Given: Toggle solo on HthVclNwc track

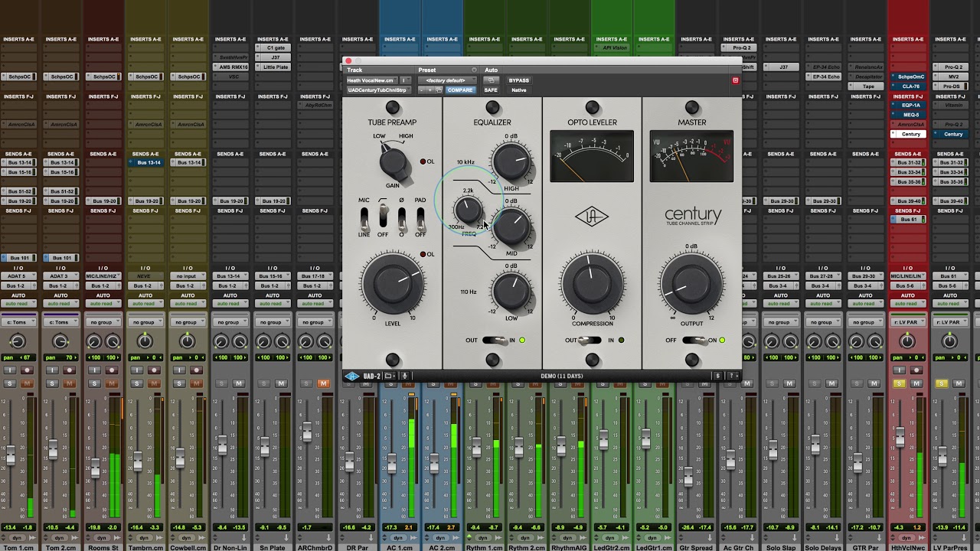Looking at the screenshot, I should 899,383.
